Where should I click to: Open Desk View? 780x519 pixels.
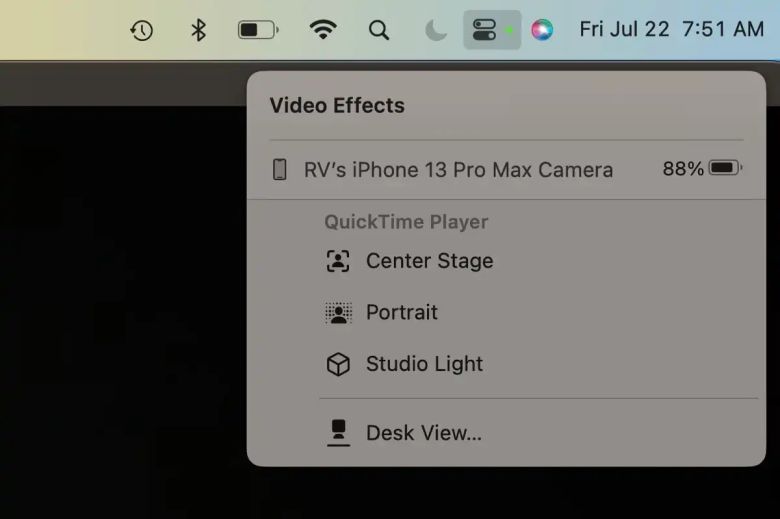(x=423, y=433)
